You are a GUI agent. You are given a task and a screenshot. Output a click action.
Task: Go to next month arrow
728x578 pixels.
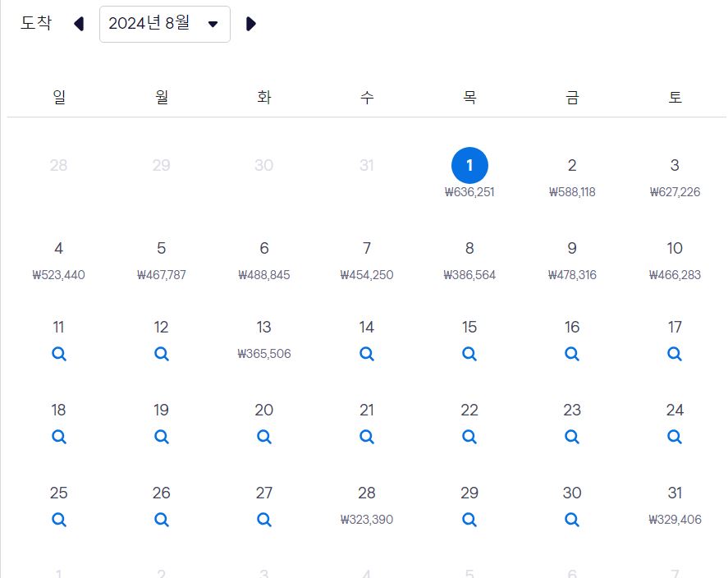click(x=250, y=24)
